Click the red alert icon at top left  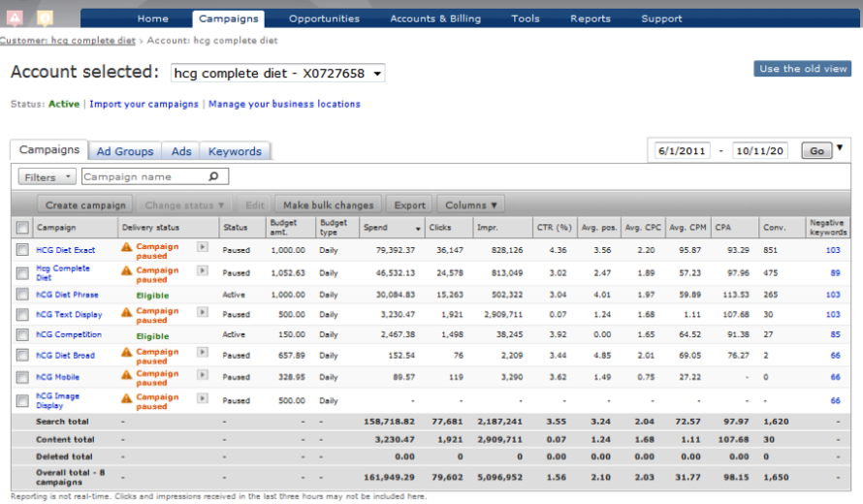[x=15, y=17]
